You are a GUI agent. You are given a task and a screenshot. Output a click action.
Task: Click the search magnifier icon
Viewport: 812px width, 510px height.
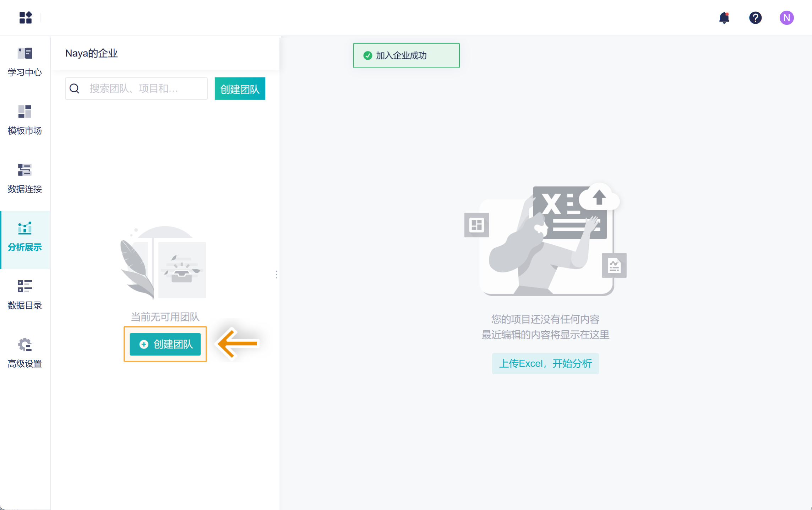(x=75, y=88)
